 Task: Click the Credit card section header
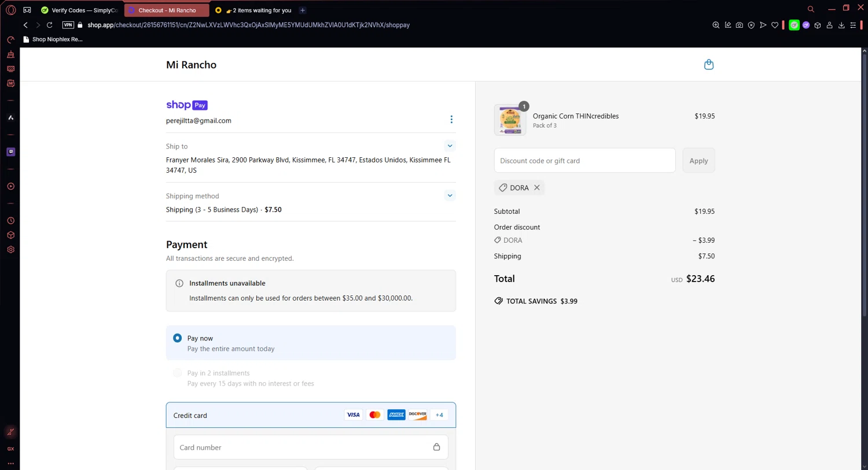311,415
